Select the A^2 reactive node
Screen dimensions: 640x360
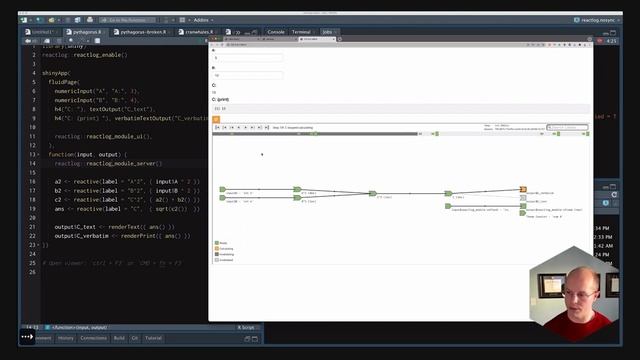(297, 189)
